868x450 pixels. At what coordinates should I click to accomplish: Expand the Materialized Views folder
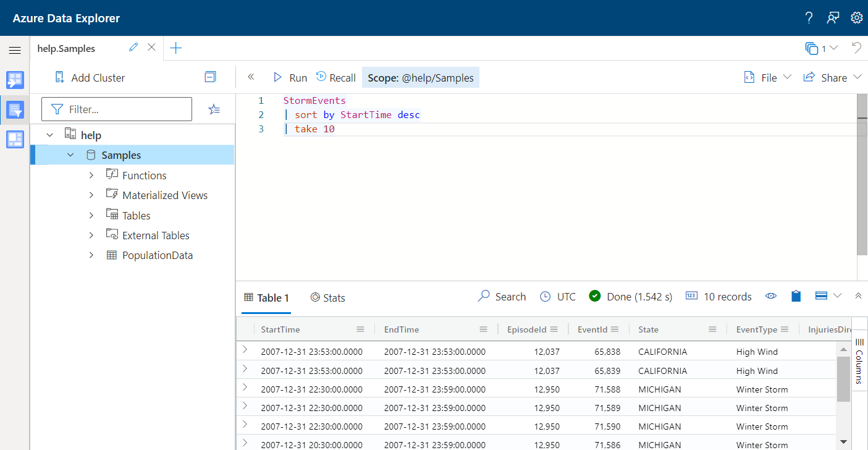coord(91,195)
